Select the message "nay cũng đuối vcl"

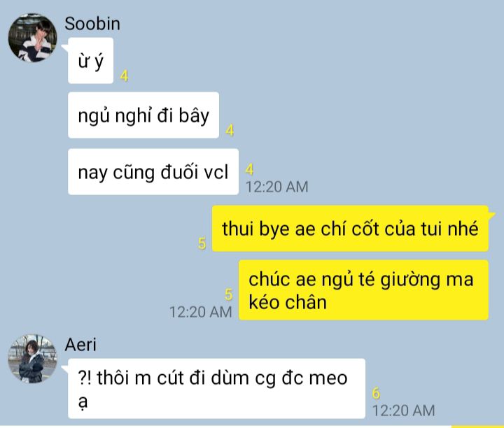point(153,172)
